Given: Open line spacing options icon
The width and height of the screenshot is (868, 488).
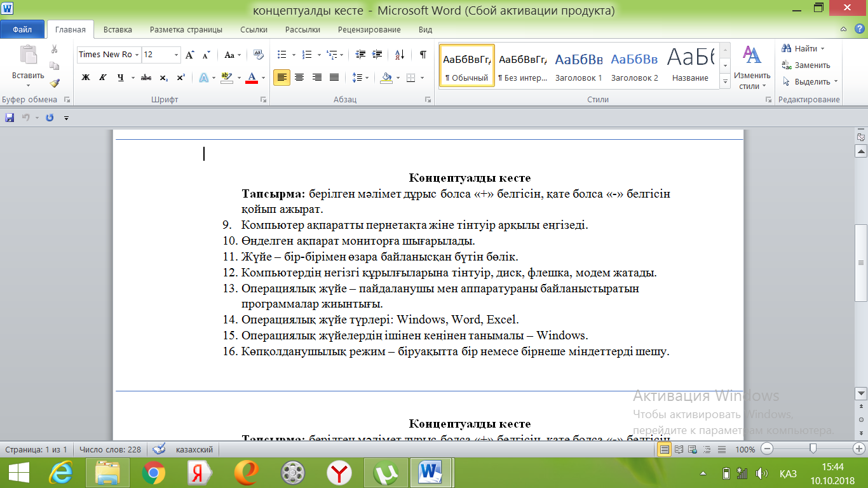Looking at the screenshot, I should [356, 78].
